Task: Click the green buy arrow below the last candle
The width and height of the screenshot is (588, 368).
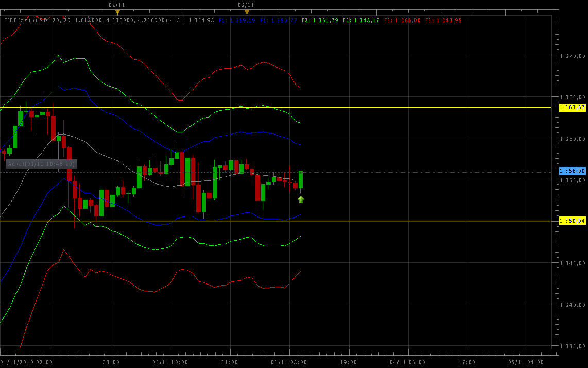Action: pyautogui.click(x=301, y=199)
